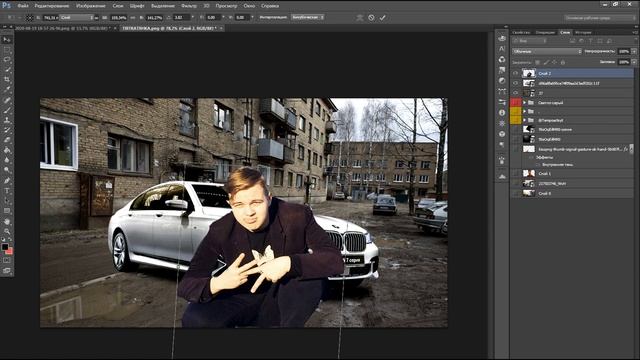Click the layer opacity value field
640x360 pixels.
point(624,51)
